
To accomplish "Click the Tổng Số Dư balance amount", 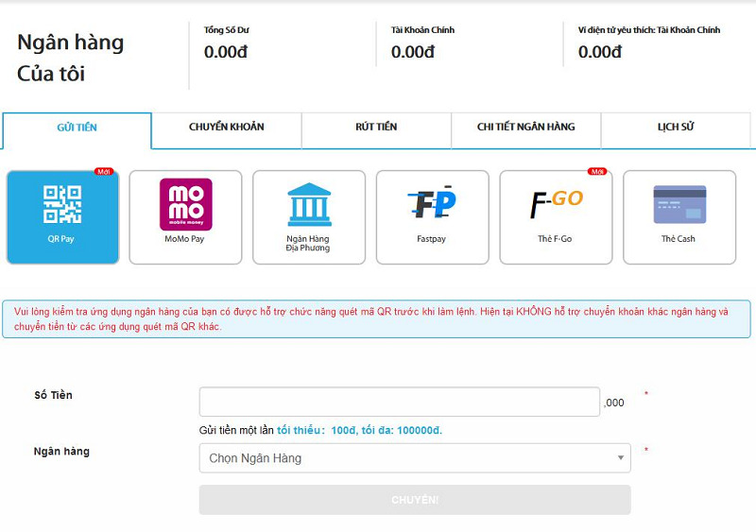I will click(x=226, y=52).
